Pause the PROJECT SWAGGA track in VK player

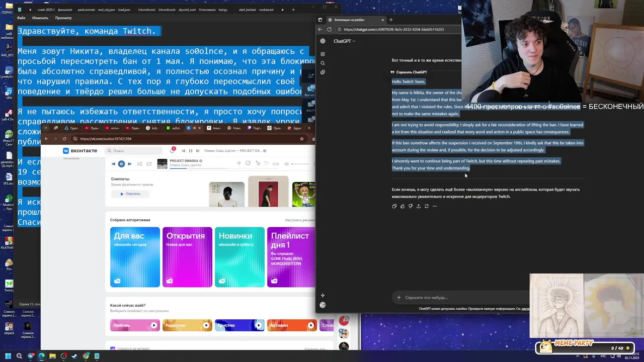coord(121,164)
